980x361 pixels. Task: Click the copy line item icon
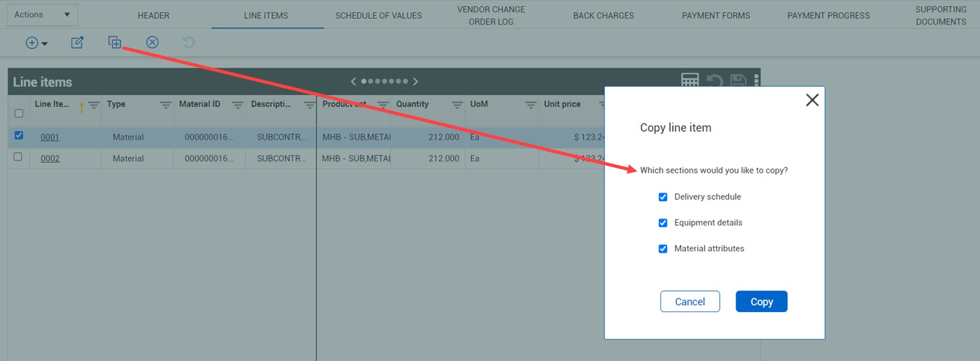click(115, 42)
